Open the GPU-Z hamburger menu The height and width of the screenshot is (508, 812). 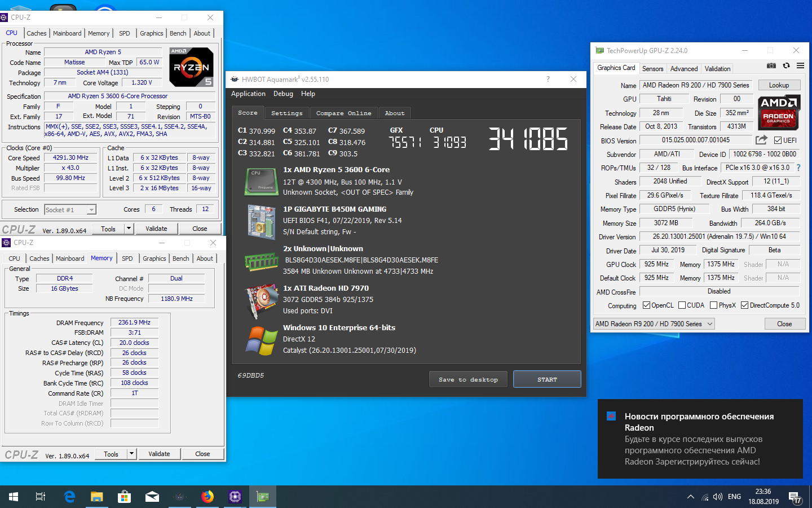click(800, 66)
